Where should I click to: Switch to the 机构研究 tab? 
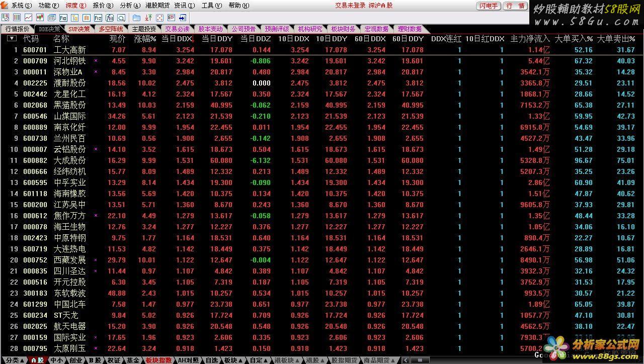point(310,29)
